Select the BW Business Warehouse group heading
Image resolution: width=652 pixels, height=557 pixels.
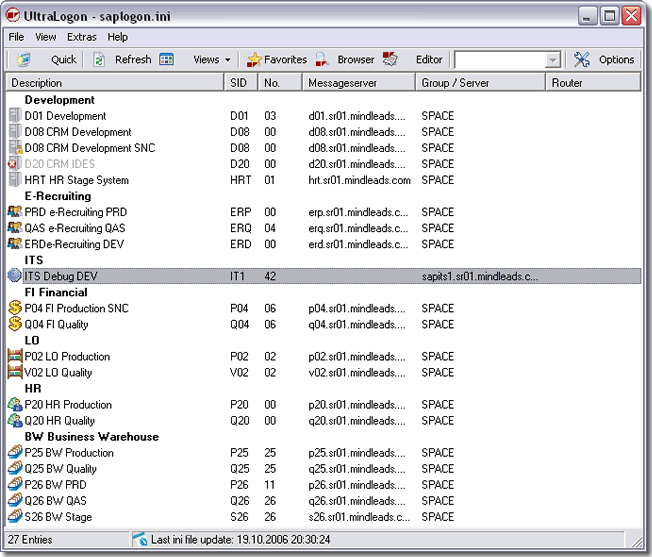click(91, 436)
